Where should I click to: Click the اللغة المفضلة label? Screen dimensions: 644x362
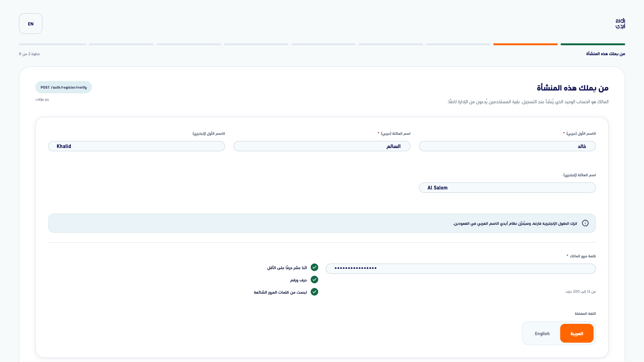[x=585, y=313]
